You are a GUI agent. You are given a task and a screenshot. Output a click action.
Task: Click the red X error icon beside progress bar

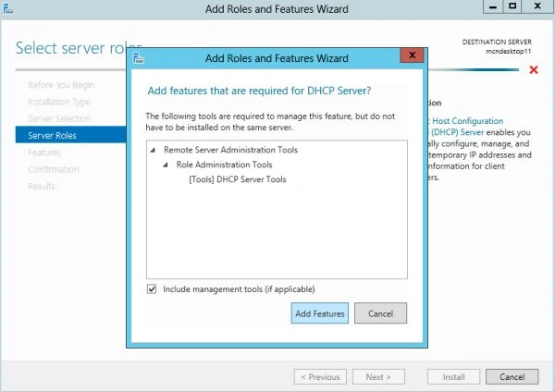[x=534, y=69]
